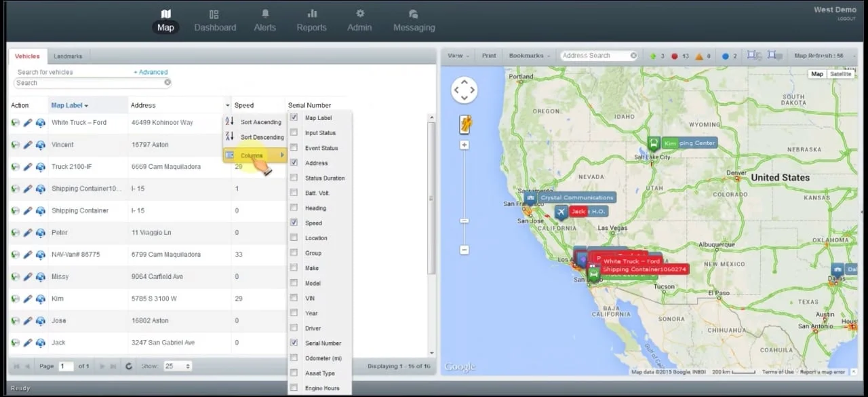Zoom in with the map plus button

click(465, 145)
